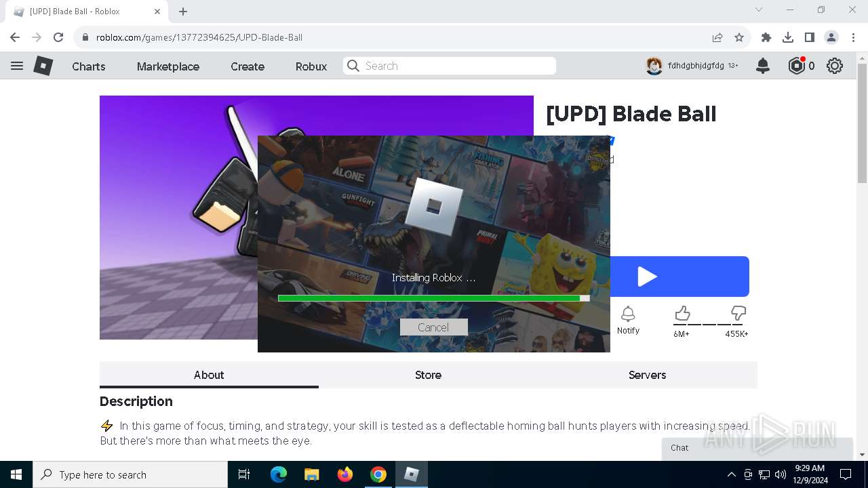This screenshot has height=488, width=868.
Task: Switch to the Servers tab
Action: pos(647,375)
